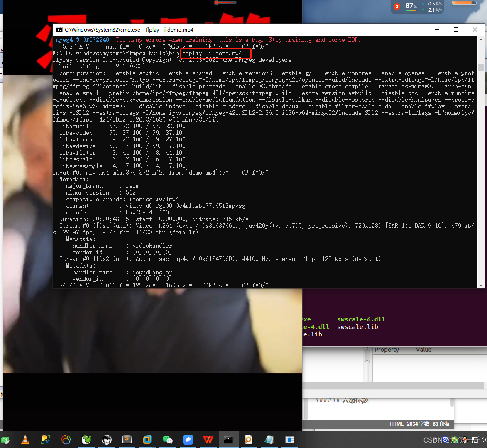Open the VMware-style squares taskbar icon

(147, 440)
